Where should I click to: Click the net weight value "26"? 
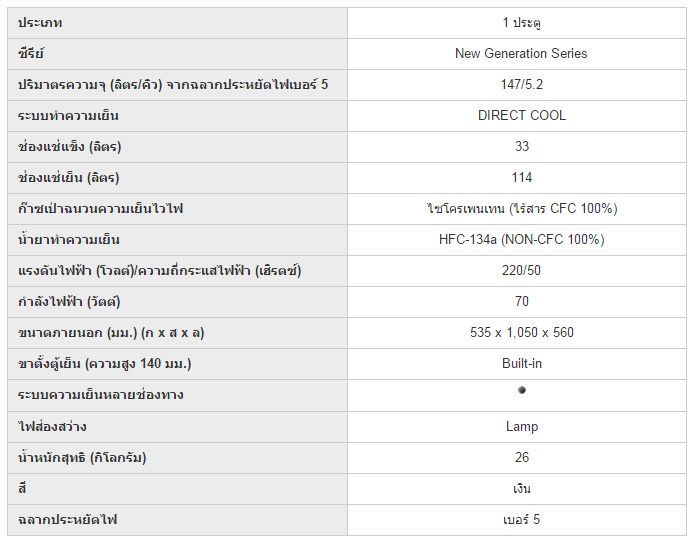pos(521,457)
